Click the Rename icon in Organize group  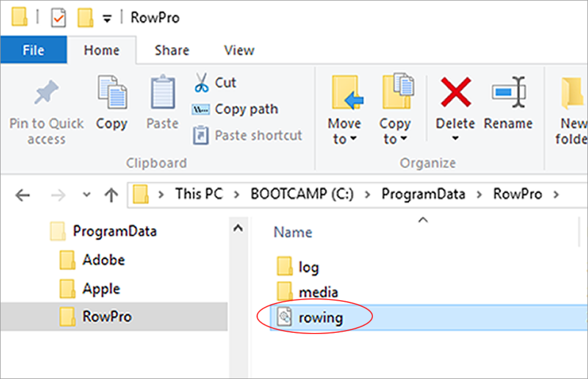pos(508,92)
